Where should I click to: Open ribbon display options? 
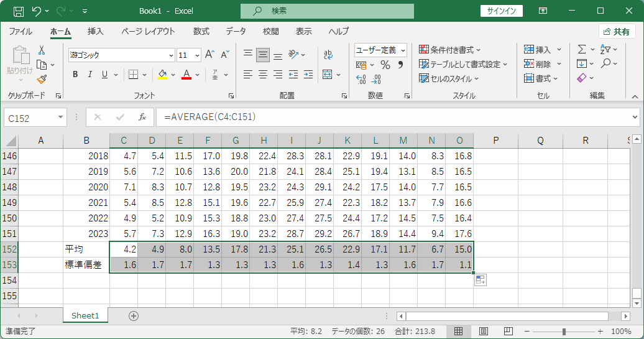pos(543,11)
